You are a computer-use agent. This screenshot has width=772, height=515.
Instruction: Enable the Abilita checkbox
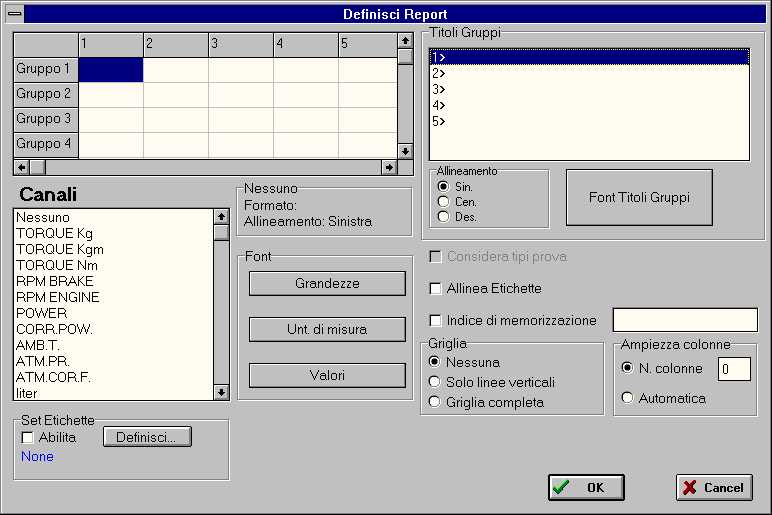pyautogui.click(x=28, y=437)
